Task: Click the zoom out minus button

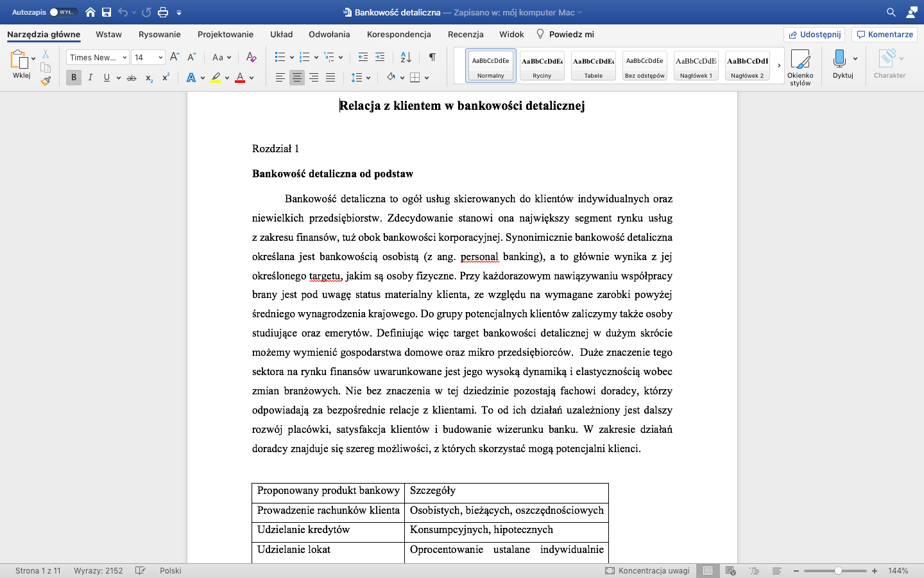Action: click(x=796, y=570)
